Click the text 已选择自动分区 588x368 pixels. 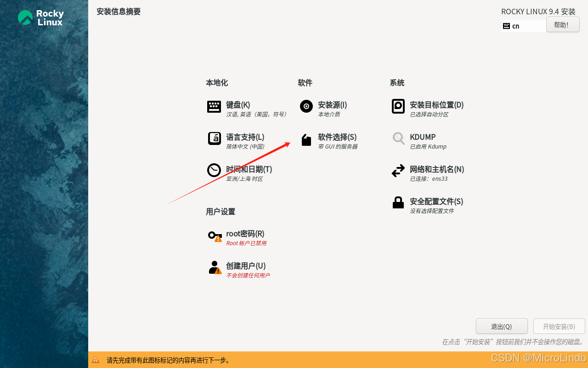[429, 115]
